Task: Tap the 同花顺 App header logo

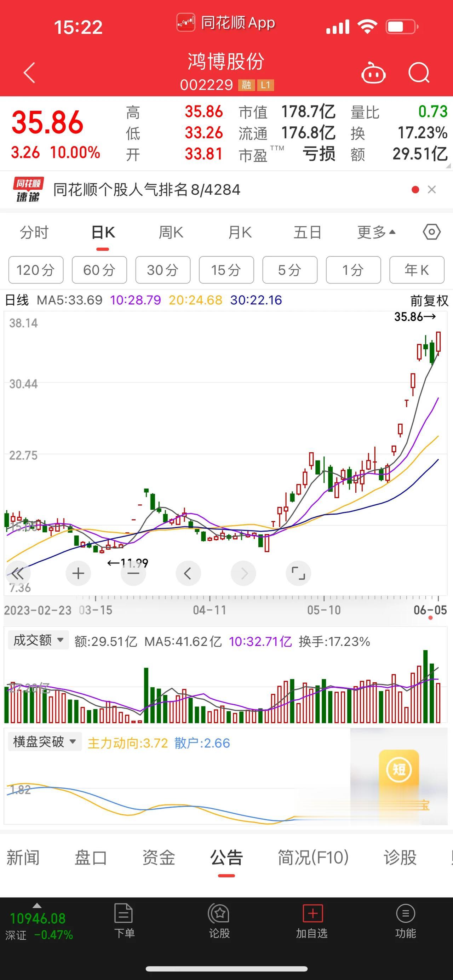Action: point(185,23)
